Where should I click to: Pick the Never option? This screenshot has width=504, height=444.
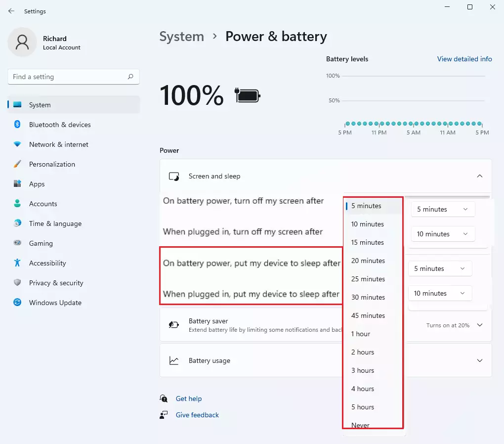(360, 425)
